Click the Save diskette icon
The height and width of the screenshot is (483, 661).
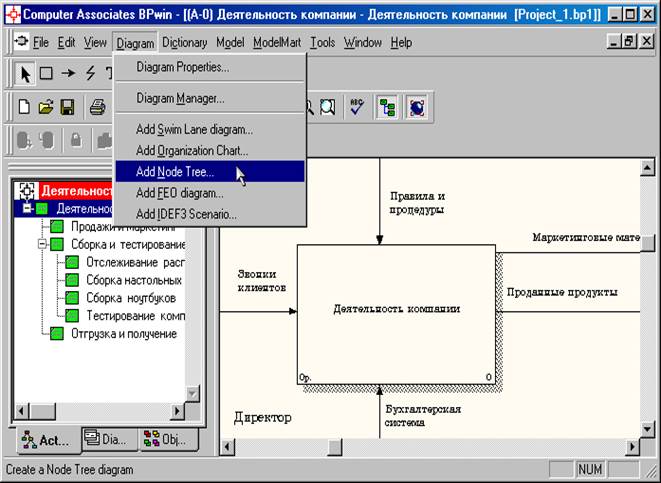pyautogui.click(x=67, y=107)
